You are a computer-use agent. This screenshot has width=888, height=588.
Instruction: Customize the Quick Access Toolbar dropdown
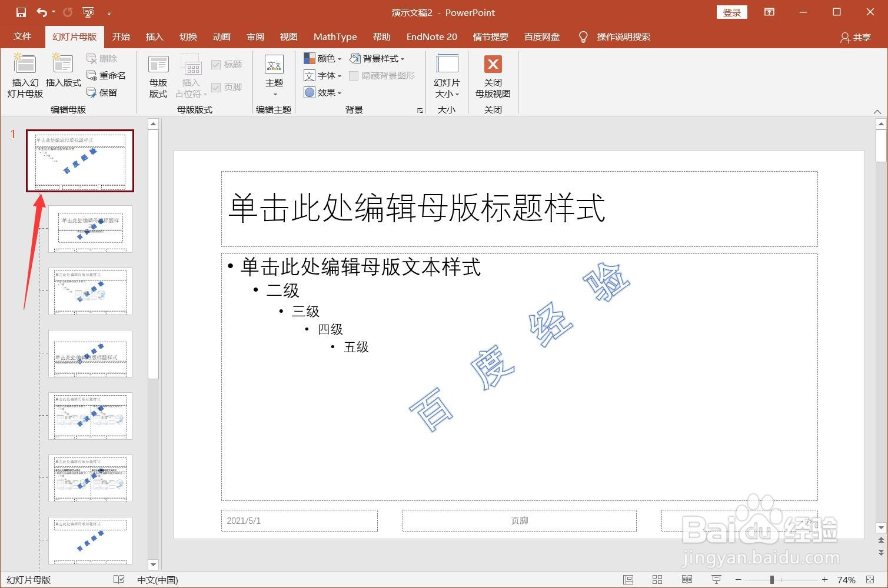tap(109, 13)
